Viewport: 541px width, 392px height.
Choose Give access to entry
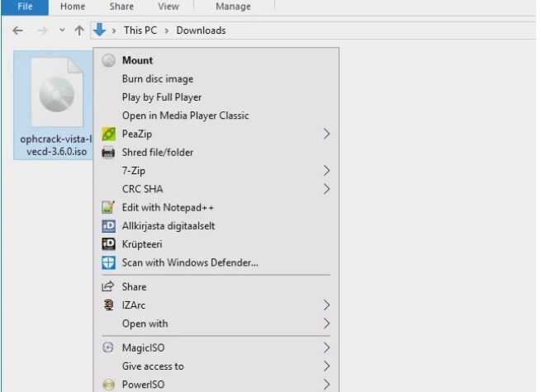216,366
